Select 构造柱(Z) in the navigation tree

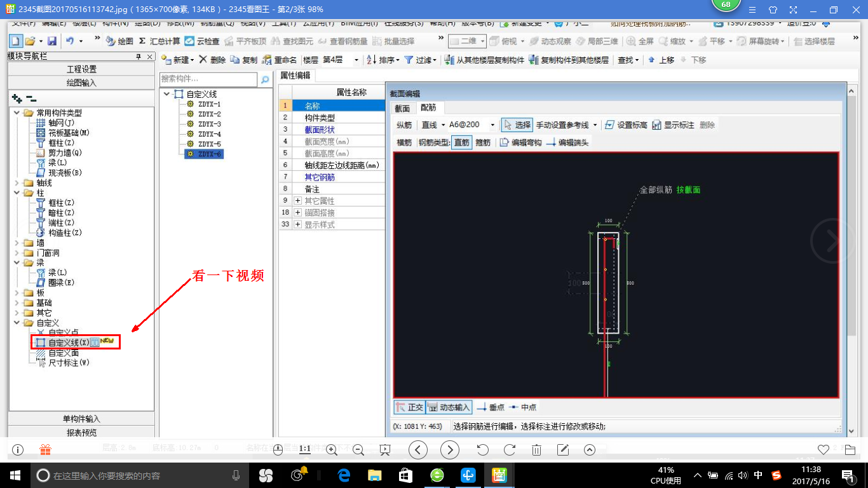[x=65, y=233]
